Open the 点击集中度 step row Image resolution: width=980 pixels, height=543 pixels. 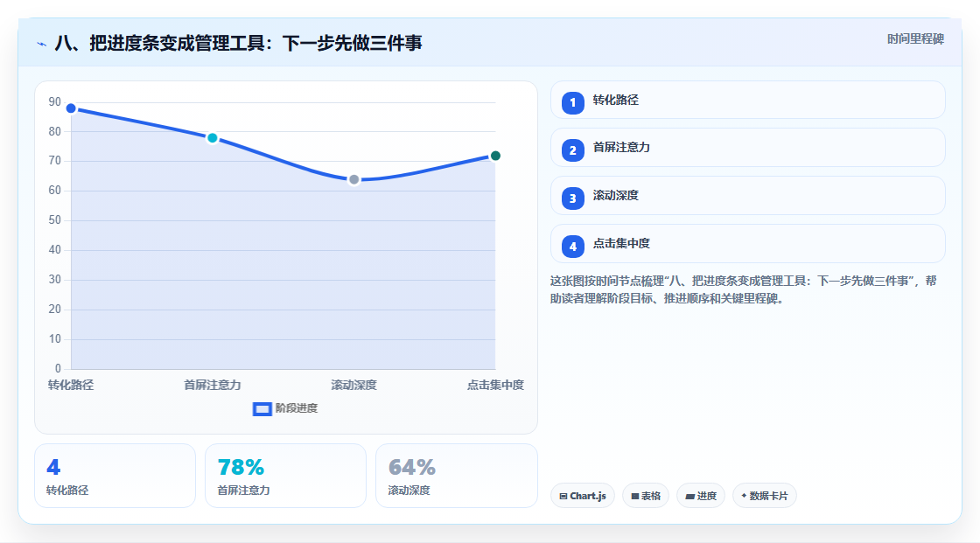pos(747,244)
